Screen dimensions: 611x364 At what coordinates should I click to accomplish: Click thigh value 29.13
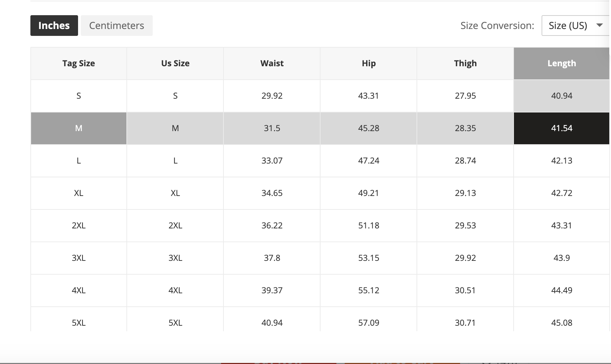click(465, 193)
